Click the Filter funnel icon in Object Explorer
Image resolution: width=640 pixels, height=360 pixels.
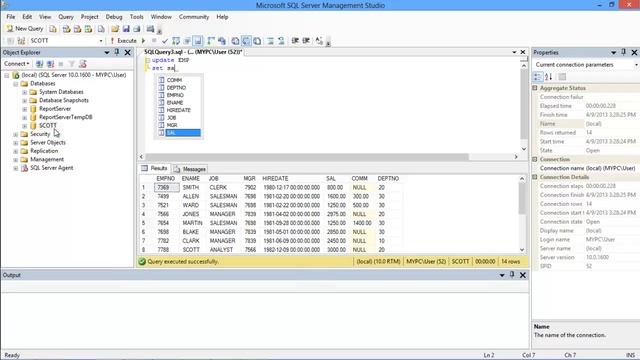tap(72, 64)
